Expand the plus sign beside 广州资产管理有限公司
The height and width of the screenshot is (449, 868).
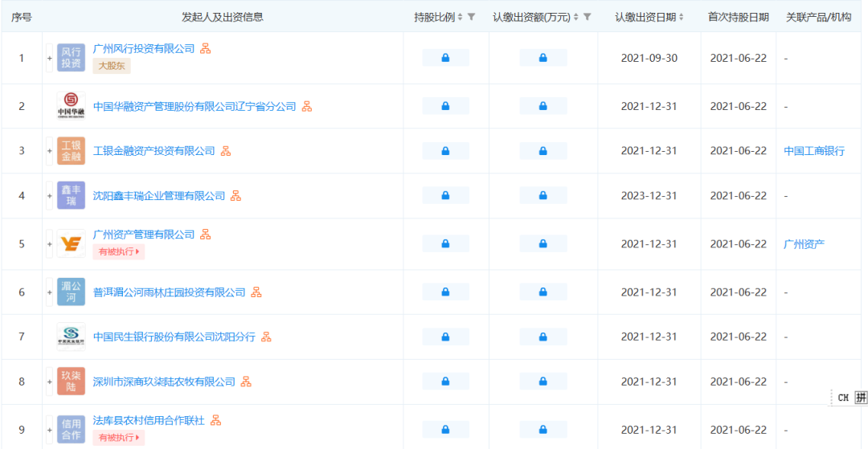coord(49,243)
